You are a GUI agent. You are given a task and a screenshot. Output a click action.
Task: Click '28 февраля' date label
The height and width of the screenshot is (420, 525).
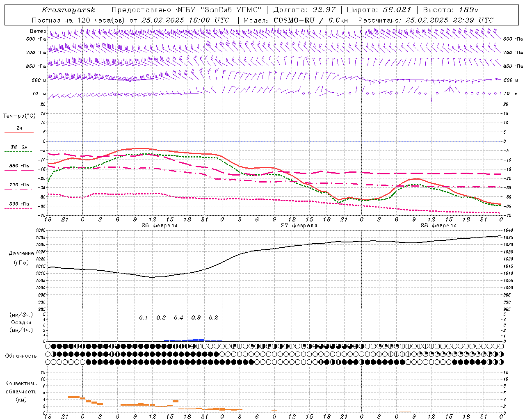[438, 226]
